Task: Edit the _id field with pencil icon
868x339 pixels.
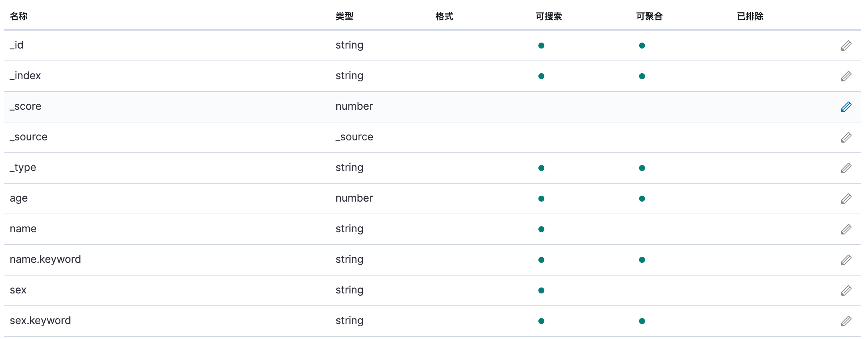Action: coord(846,46)
